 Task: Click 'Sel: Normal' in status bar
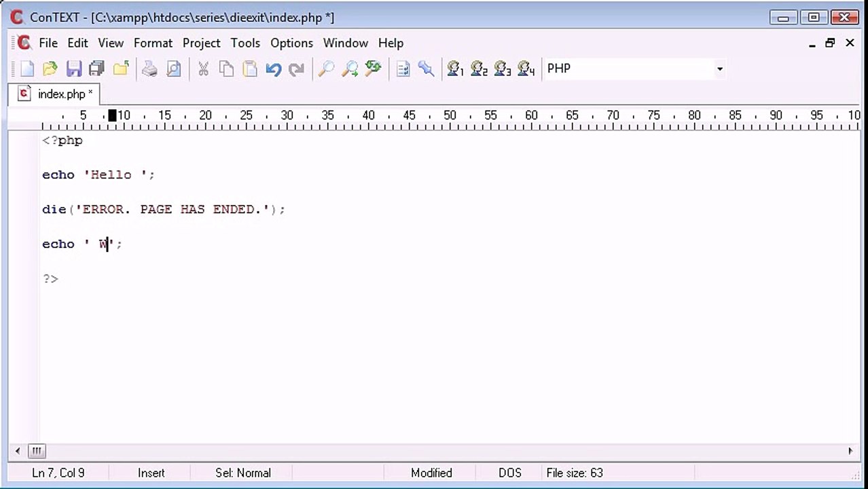[243, 473]
